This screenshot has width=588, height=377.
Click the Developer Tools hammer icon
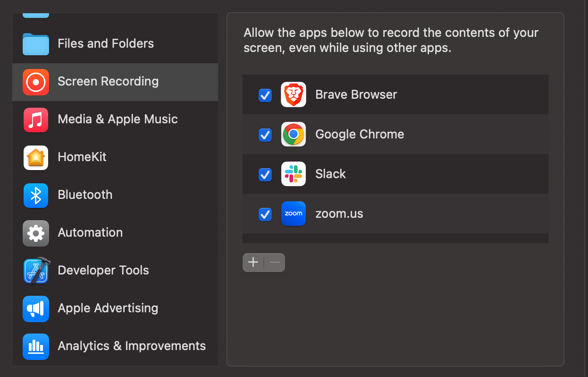tap(36, 271)
